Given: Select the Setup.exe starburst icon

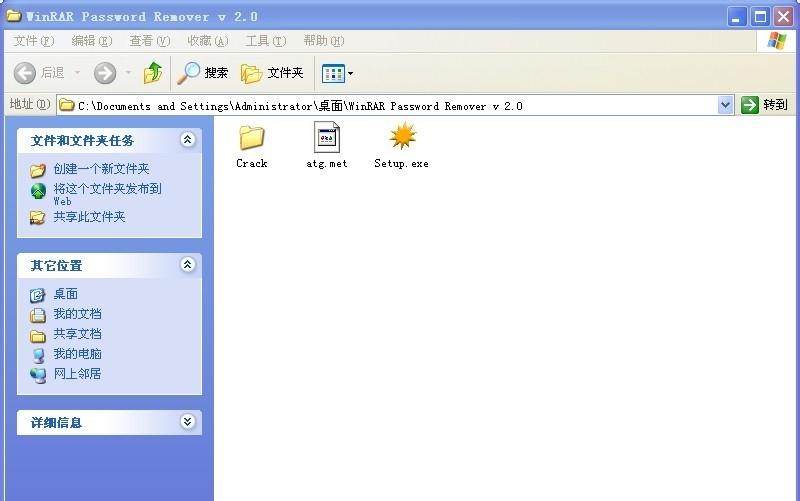Looking at the screenshot, I should pos(402,136).
